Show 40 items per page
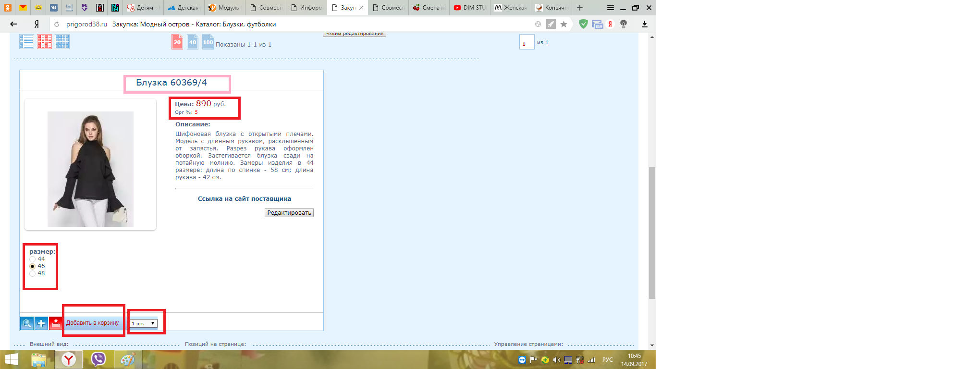Screen dimensions: 980x369 click(x=193, y=42)
